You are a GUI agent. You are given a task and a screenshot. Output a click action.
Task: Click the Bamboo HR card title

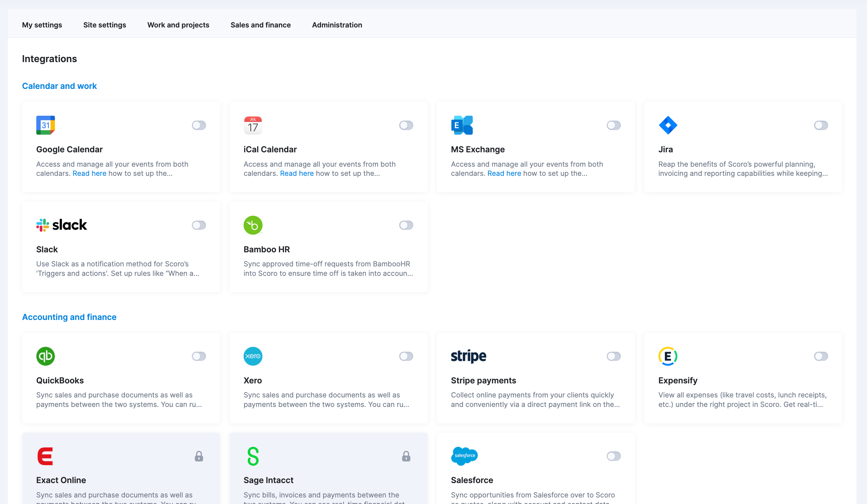[x=267, y=249]
